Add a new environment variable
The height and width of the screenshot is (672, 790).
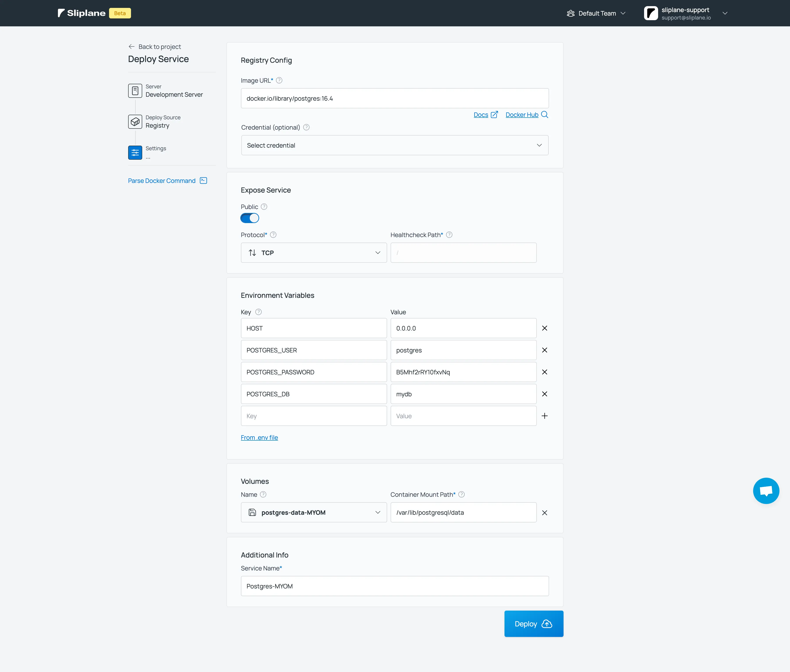point(545,416)
